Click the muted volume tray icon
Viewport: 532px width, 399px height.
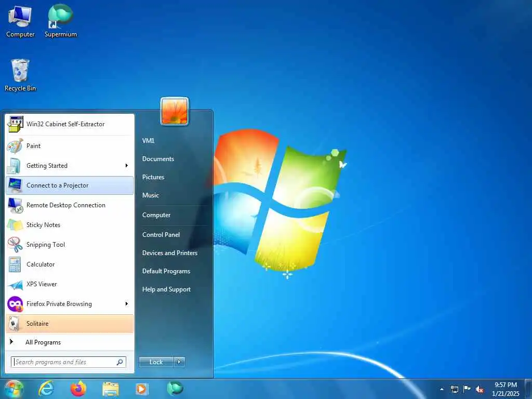click(480, 390)
